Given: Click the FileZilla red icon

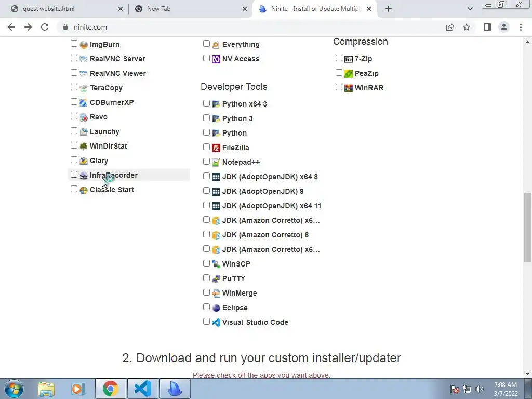Looking at the screenshot, I should [216, 148].
